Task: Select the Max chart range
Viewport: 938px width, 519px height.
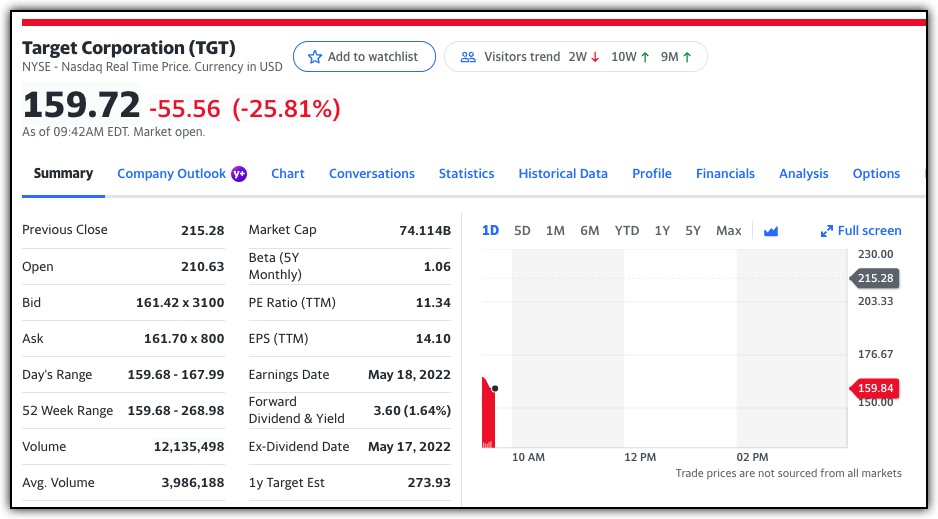Action: tap(729, 231)
